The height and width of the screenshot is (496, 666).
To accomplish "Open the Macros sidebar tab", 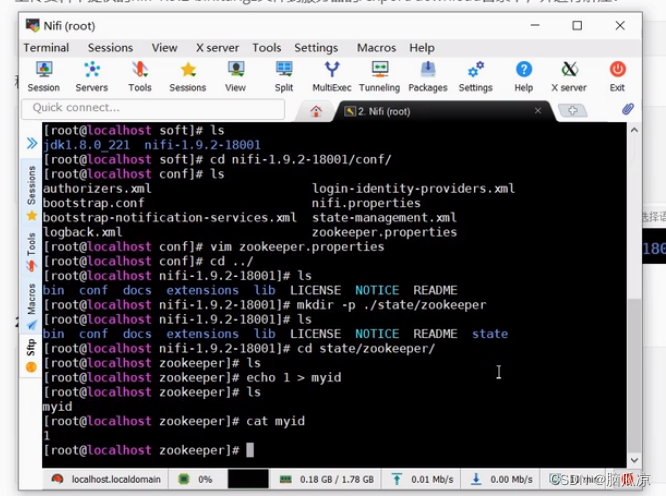I will (x=32, y=306).
